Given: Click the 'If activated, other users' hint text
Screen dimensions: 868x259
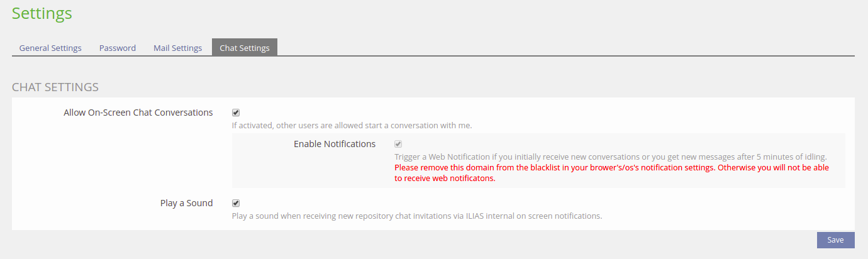Looking at the screenshot, I should tap(352, 125).
